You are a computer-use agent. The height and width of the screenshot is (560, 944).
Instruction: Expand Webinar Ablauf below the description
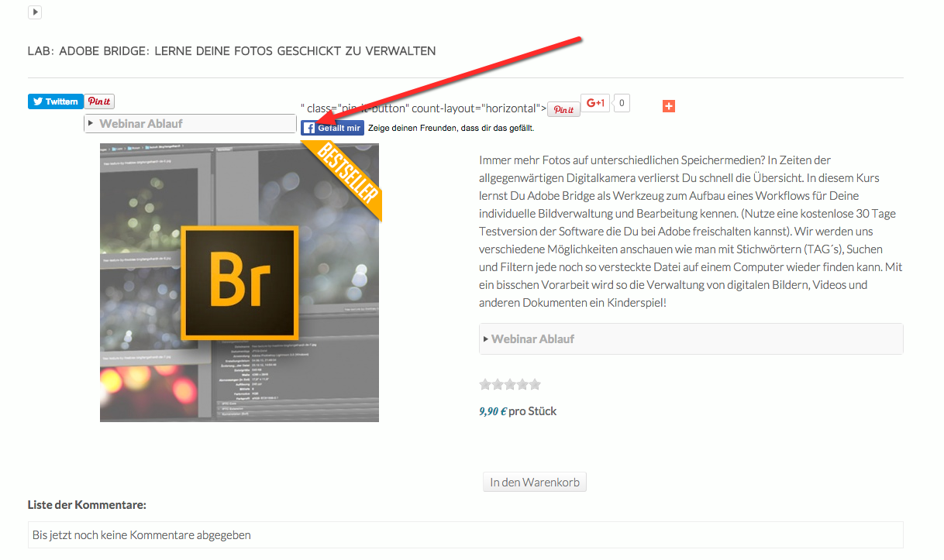pos(691,339)
